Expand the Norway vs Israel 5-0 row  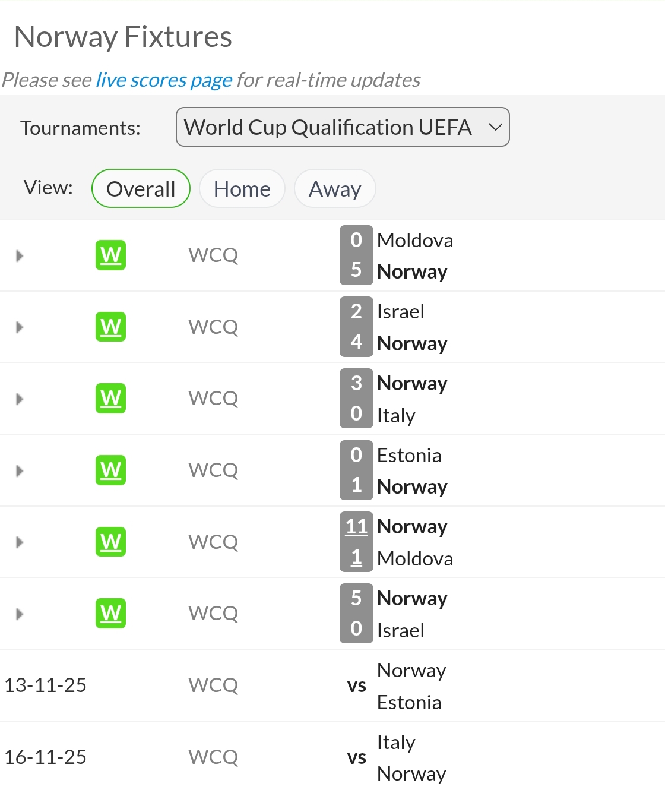[20, 614]
